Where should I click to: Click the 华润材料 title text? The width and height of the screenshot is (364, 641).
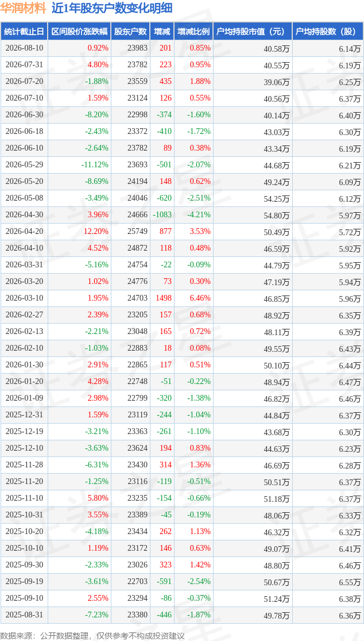pos(24,9)
